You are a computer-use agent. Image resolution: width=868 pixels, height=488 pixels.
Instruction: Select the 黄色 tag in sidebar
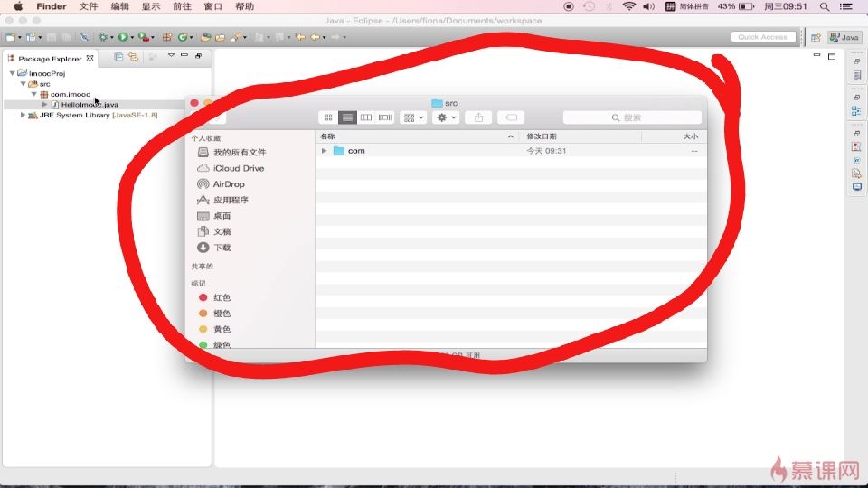click(x=215, y=329)
